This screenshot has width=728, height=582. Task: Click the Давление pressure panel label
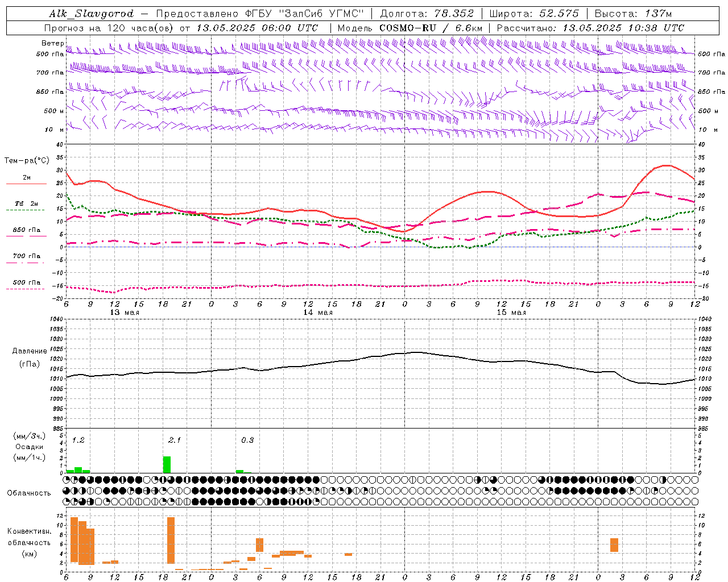[30, 351]
